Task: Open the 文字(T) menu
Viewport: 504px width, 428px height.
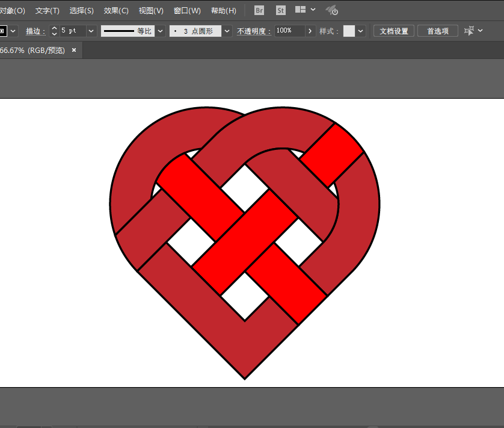Action: click(x=48, y=11)
